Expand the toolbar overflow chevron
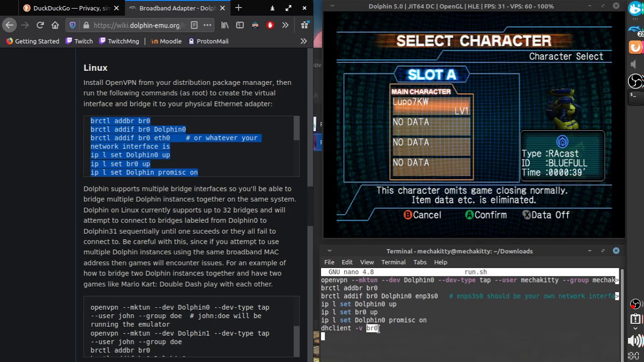644x362 pixels. (285, 25)
